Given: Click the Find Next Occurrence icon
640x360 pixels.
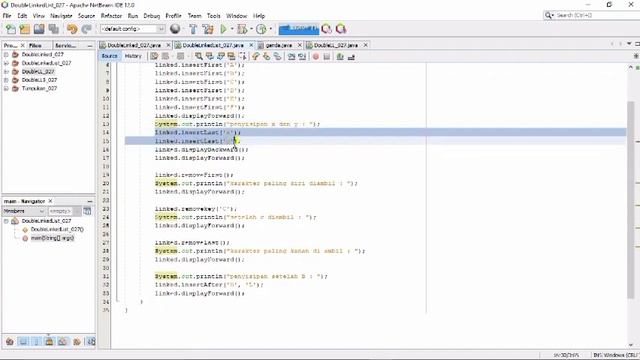Looking at the screenshot, I should click(x=220, y=56).
